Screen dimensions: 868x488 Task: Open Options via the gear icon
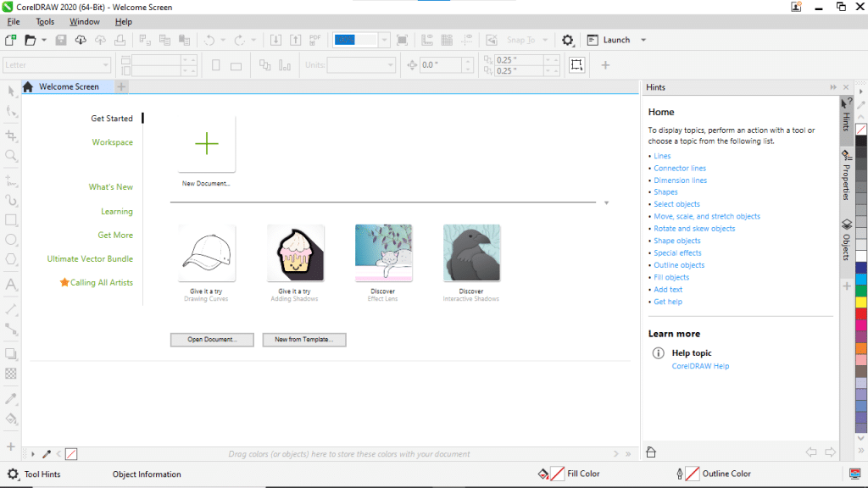(x=567, y=40)
